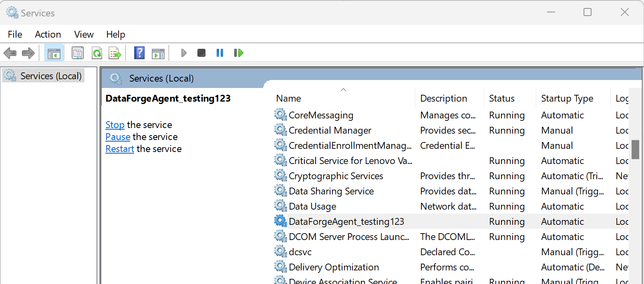
Task: Click the Export List toolbar icon
Action: 115,53
